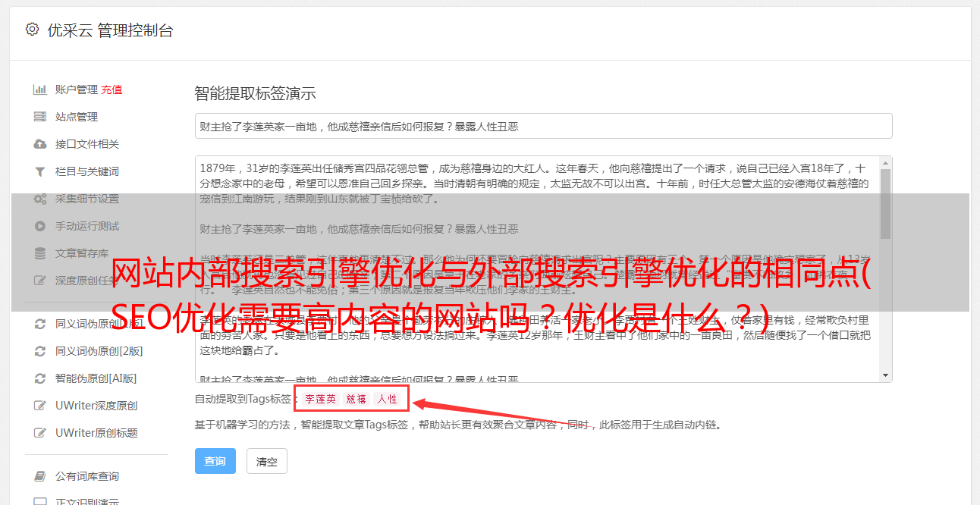Click the refresh icon beside 同义词伪原创[2版]
This screenshot has height=505, width=980.
(40, 351)
